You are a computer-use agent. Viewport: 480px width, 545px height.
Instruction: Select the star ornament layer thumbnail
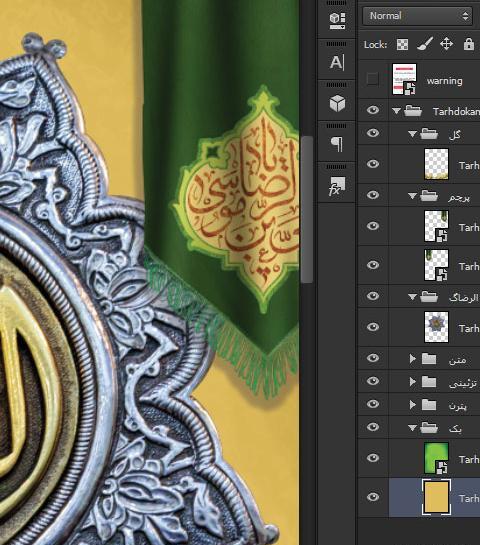[x=437, y=327]
